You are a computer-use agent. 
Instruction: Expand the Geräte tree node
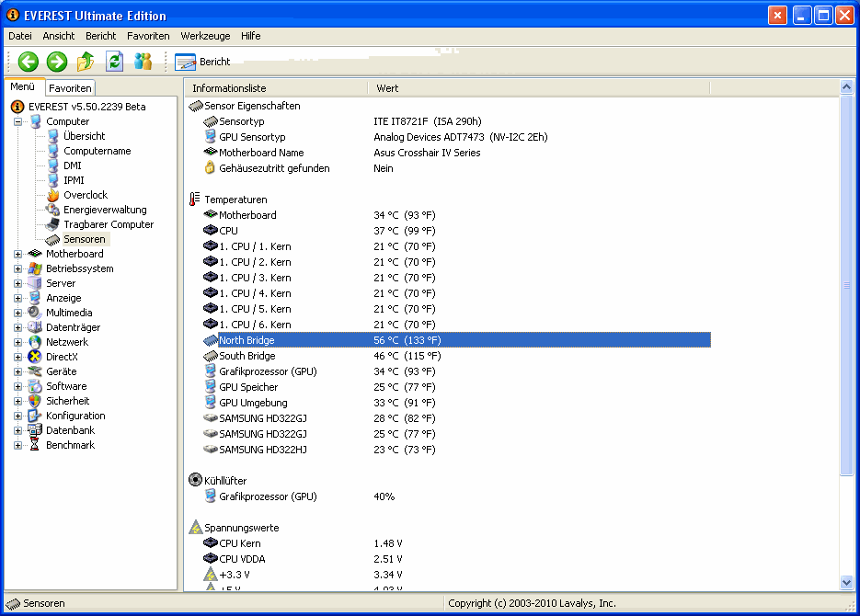(x=17, y=371)
